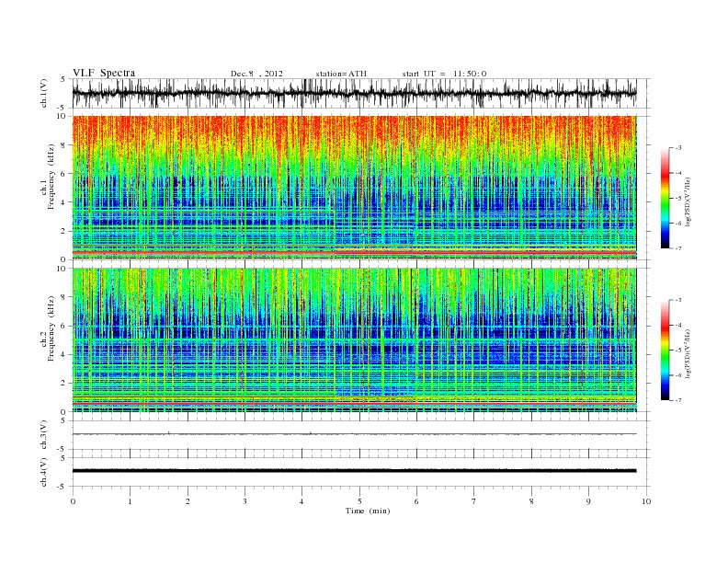
Task: Click the ch.2 colorbar "log(PSD)(V²/Hz)" label
Action: [x=688, y=353]
